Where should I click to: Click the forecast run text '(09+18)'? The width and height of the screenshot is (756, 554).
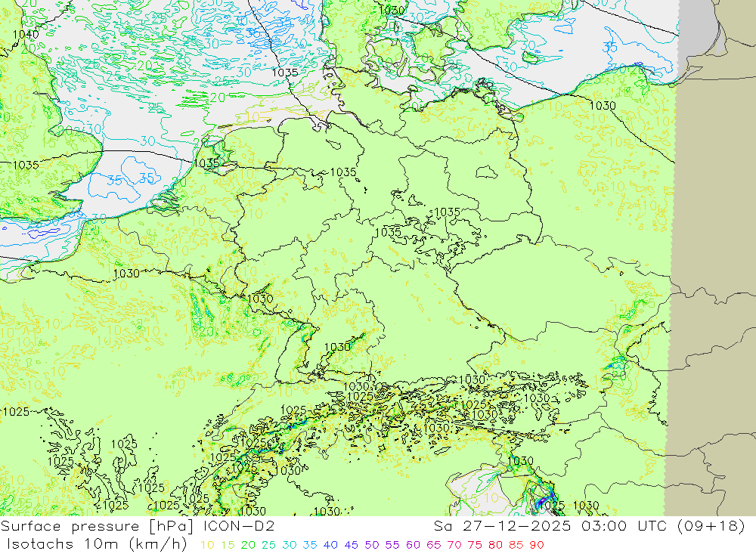(x=711, y=526)
